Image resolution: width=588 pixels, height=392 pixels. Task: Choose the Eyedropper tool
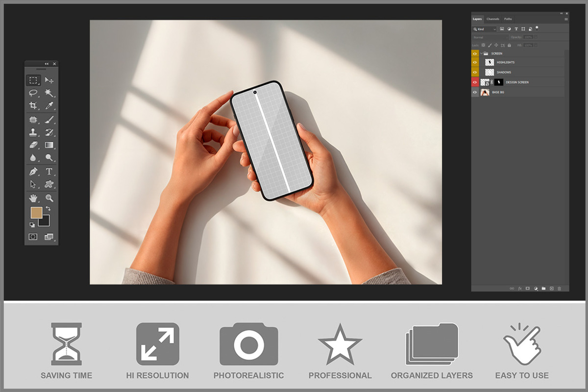coord(49,106)
